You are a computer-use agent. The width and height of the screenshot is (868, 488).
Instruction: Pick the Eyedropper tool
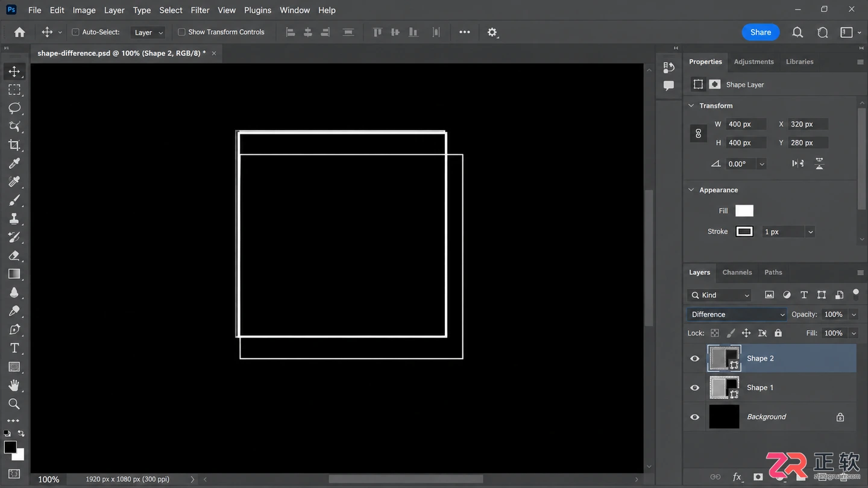click(x=14, y=163)
